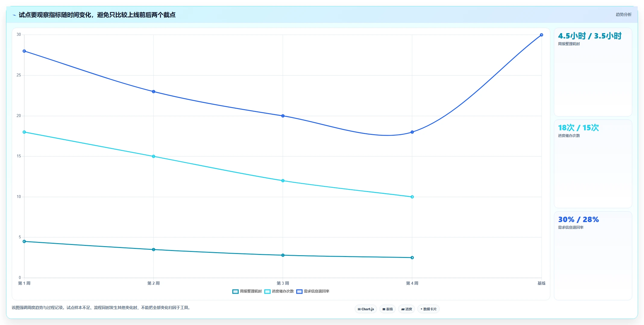Click the y-axis tick label 20
This screenshot has height=325, width=644.
pyautogui.click(x=19, y=116)
